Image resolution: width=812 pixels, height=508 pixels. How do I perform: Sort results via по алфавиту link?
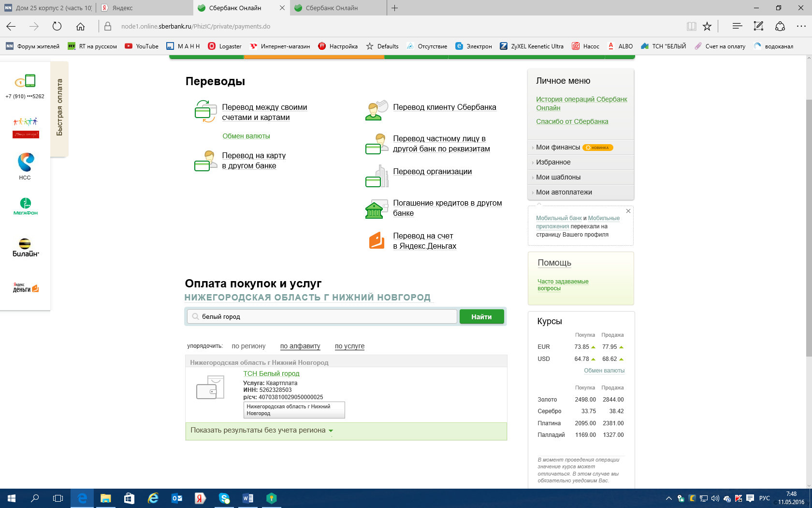tap(300, 346)
